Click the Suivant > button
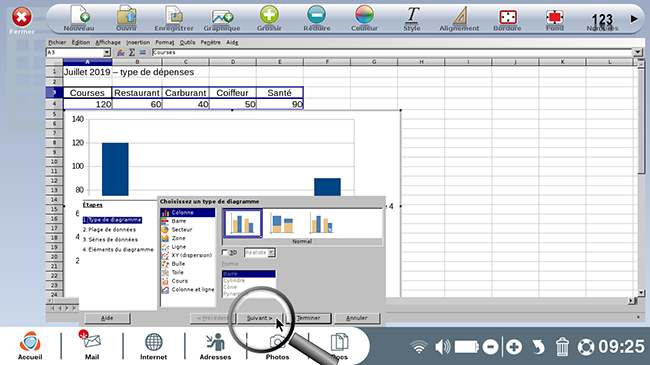The height and width of the screenshot is (365, 650). pos(260,318)
